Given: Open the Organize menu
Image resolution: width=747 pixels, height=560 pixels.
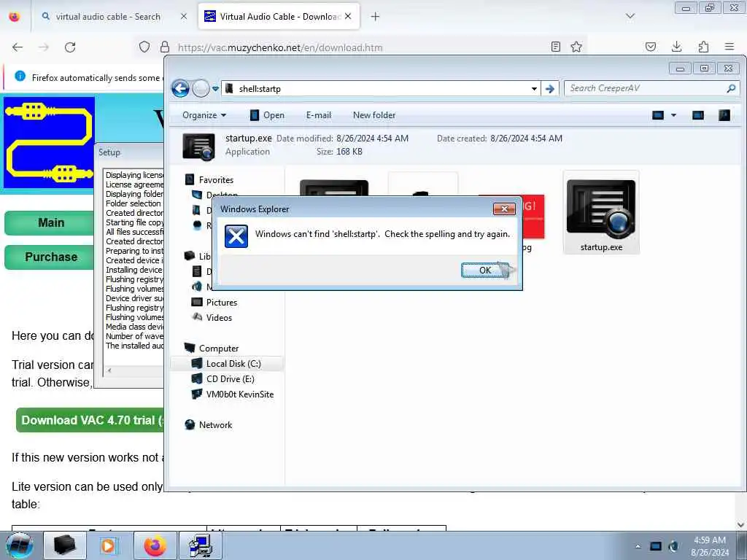Looking at the screenshot, I should pos(204,115).
